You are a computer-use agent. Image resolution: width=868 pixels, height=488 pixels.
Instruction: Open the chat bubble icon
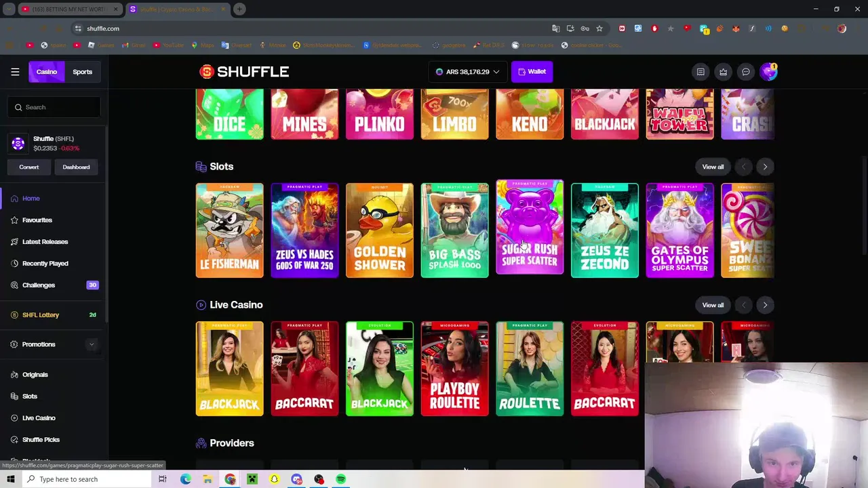[745, 72]
